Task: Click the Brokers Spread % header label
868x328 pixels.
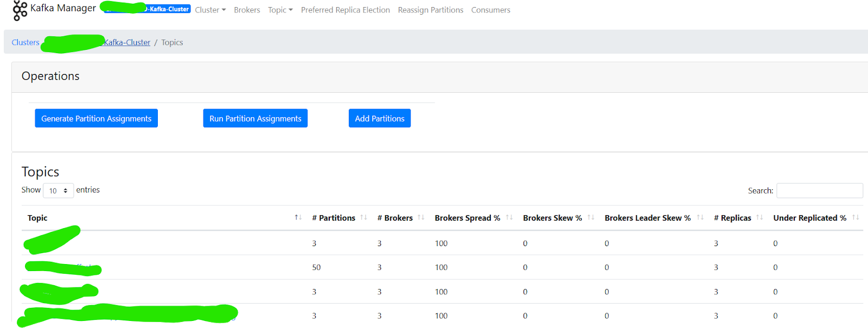Action: [x=467, y=218]
